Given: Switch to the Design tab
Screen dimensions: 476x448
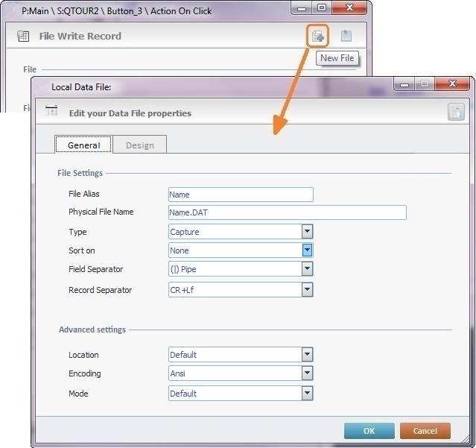Looking at the screenshot, I should (x=139, y=145).
